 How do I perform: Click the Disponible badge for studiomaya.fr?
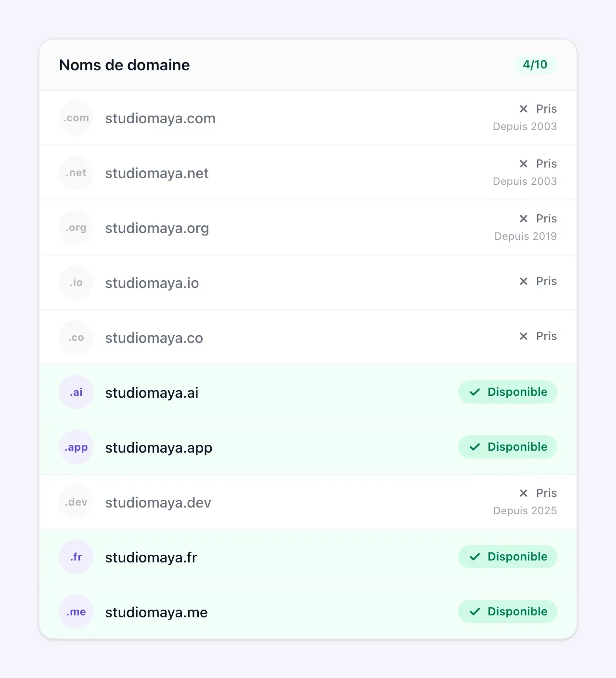(x=508, y=557)
